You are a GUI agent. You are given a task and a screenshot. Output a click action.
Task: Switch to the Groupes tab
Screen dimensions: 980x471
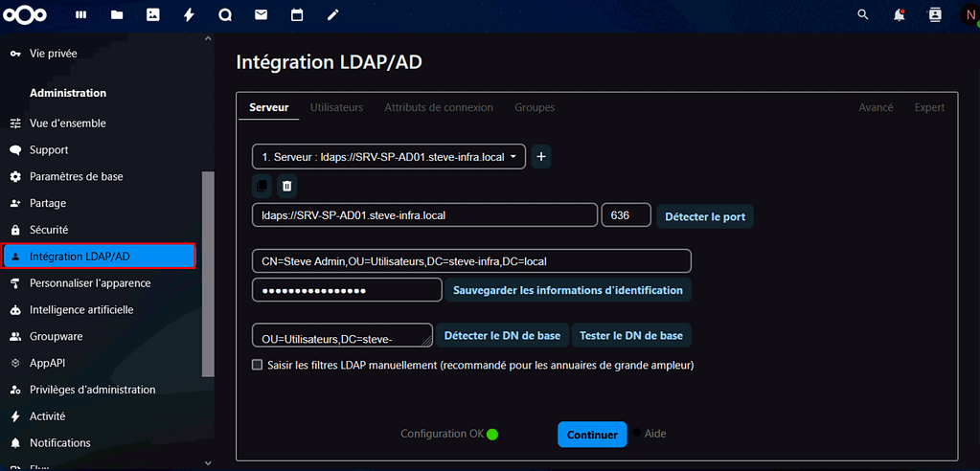[535, 107]
